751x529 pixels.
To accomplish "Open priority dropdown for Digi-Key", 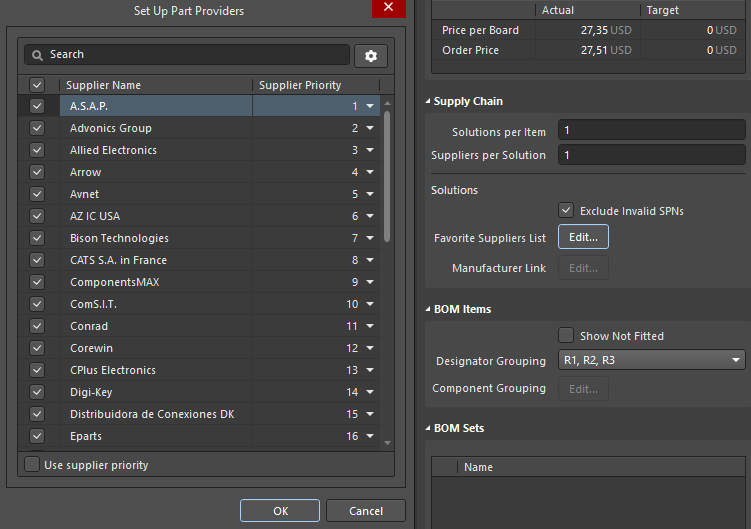I will 370,392.
